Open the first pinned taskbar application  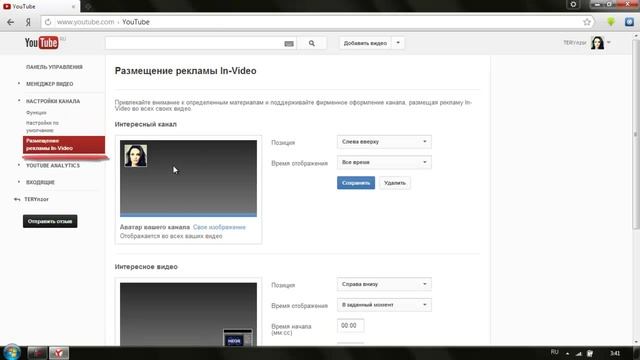[x=37, y=353]
